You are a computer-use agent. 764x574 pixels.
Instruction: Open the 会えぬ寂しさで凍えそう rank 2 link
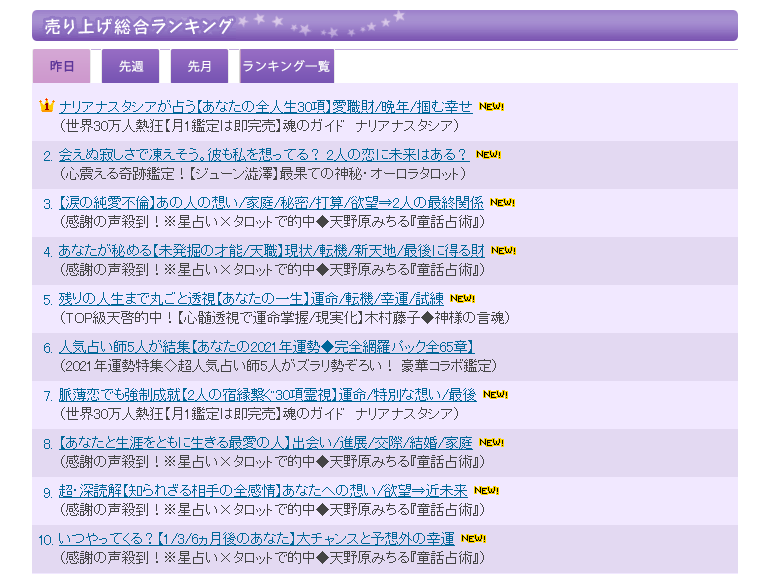[263, 155]
